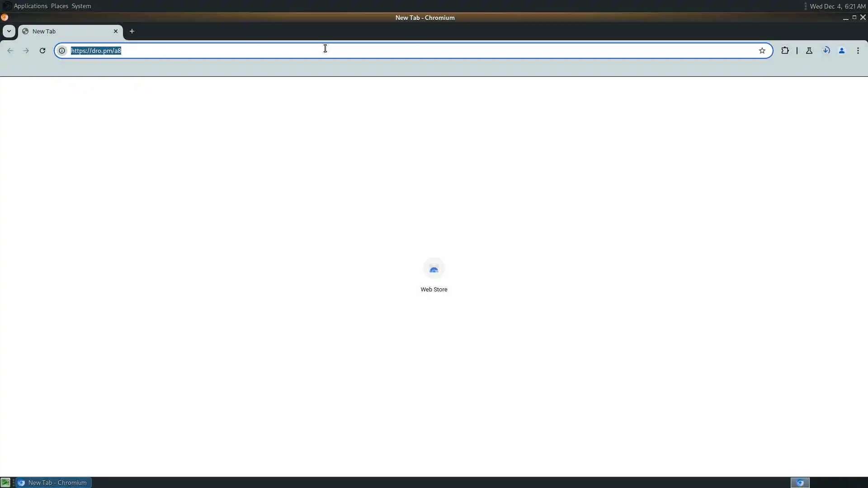Close the New Tab tab
The image size is (868, 488).
coord(116,31)
